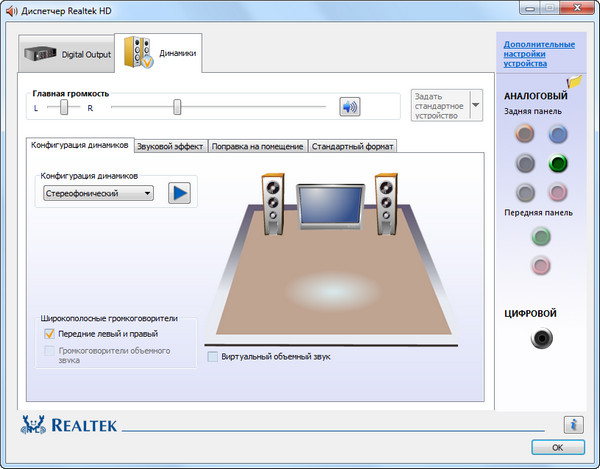The image size is (600, 469).
Task: Click the digital output connector icon
Action: click(x=541, y=340)
